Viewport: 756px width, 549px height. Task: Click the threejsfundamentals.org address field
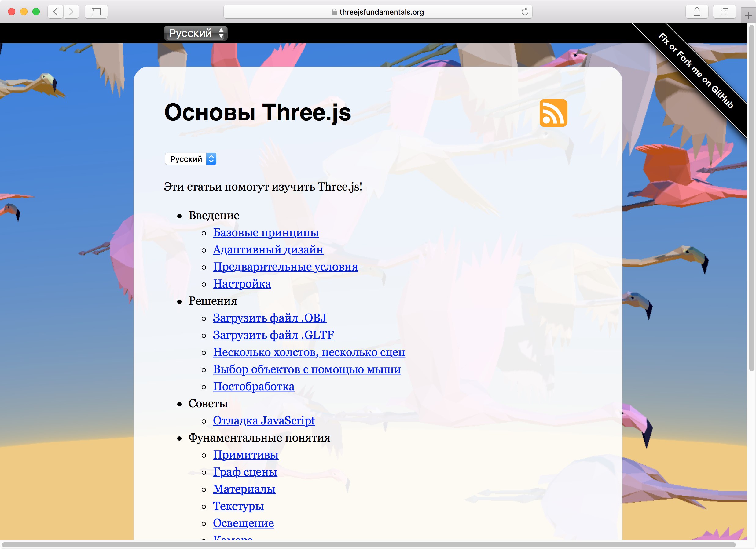point(378,12)
